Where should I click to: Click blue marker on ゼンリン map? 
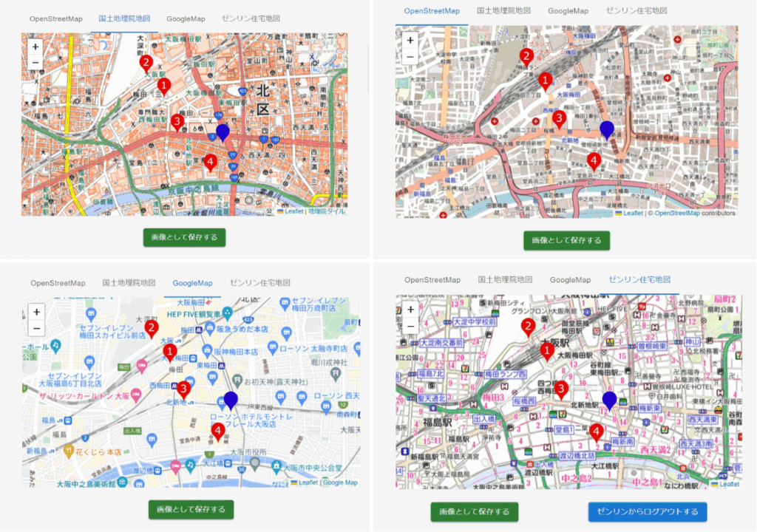click(610, 401)
